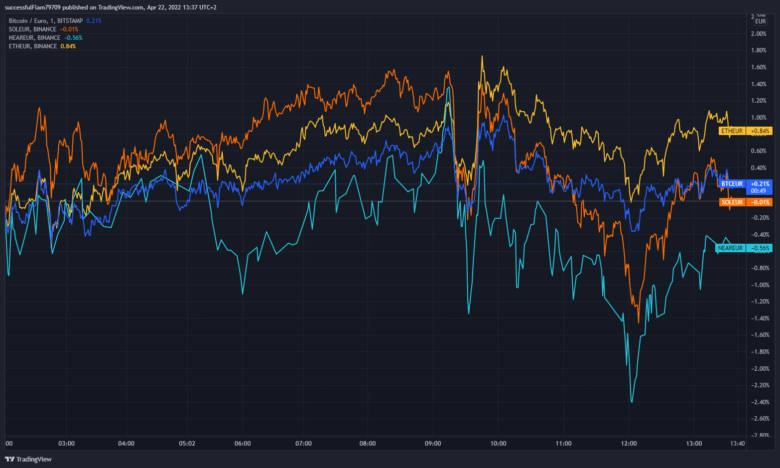Click the 1.00% price axis value
The width and height of the screenshot is (780, 468).
pyautogui.click(x=759, y=117)
